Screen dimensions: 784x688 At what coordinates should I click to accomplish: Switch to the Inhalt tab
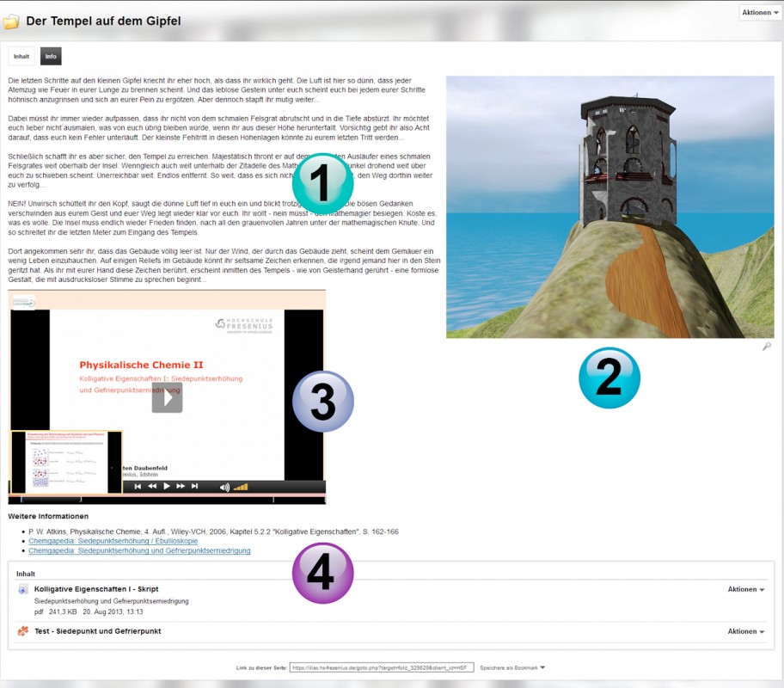tap(22, 56)
